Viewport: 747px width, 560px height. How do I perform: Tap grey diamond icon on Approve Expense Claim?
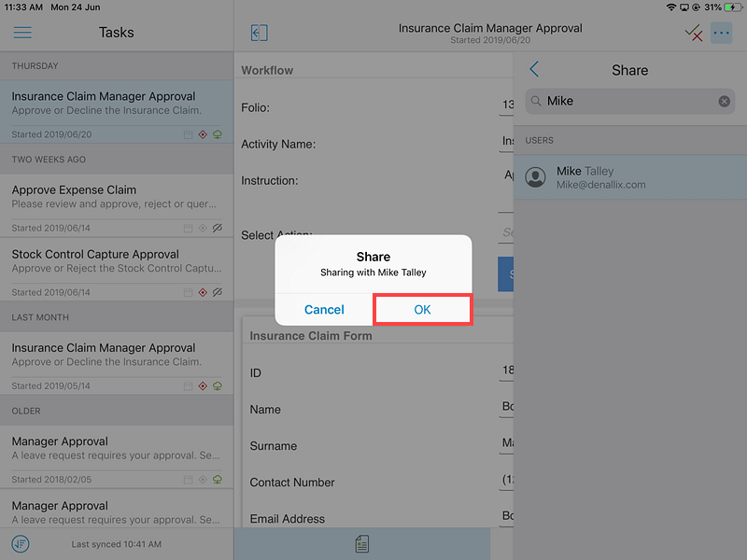click(203, 228)
